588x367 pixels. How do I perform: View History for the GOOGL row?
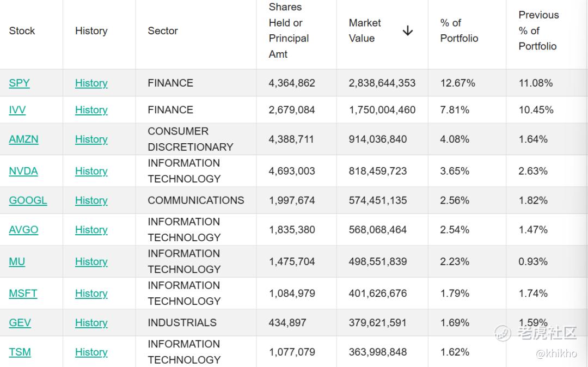(x=91, y=200)
